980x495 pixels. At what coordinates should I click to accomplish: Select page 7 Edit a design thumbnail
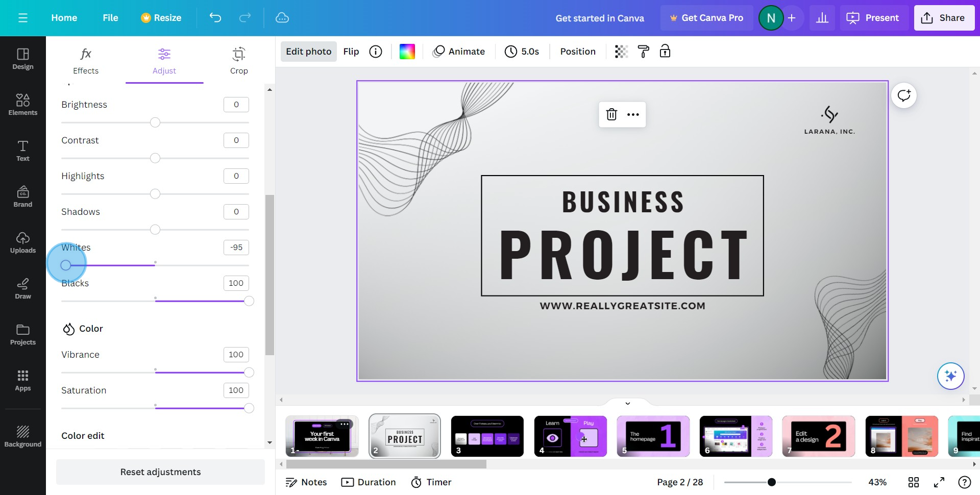819,436
